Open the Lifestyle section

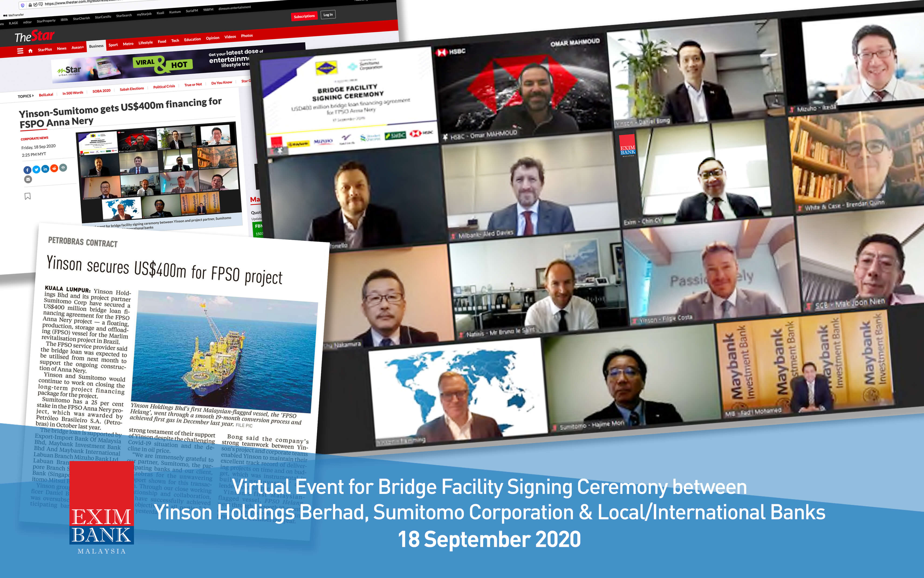pyautogui.click(x=145, y=42)
